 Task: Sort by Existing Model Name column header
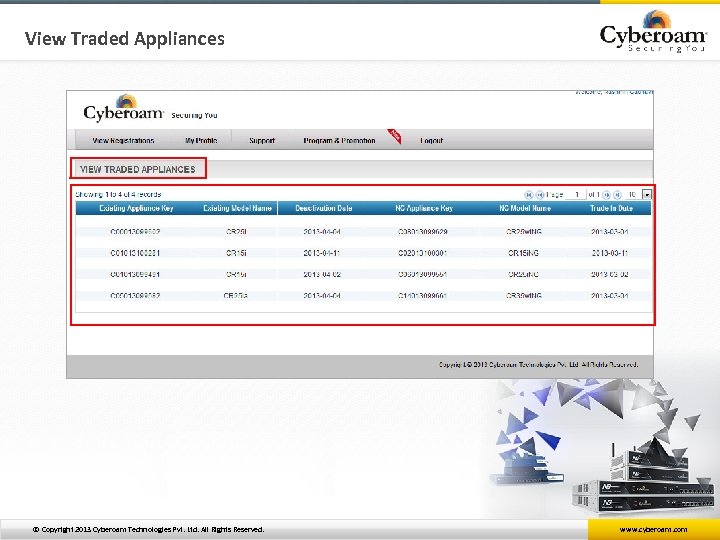(x=237, y=208)
